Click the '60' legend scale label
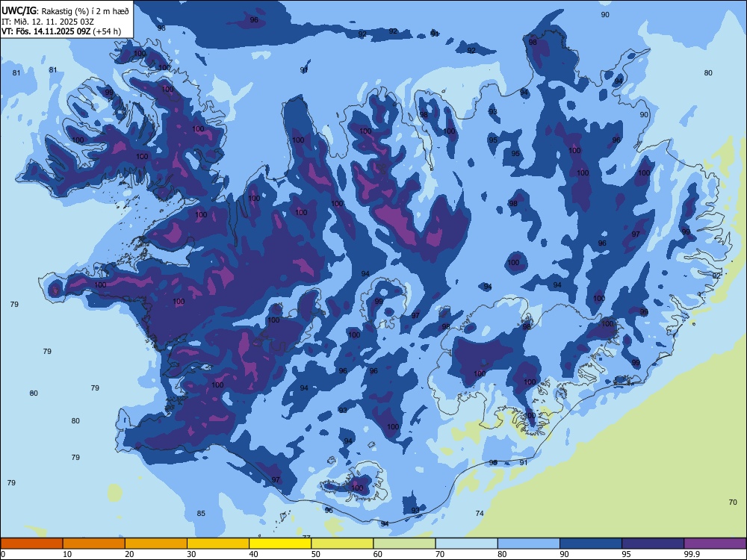 (378, 554)
